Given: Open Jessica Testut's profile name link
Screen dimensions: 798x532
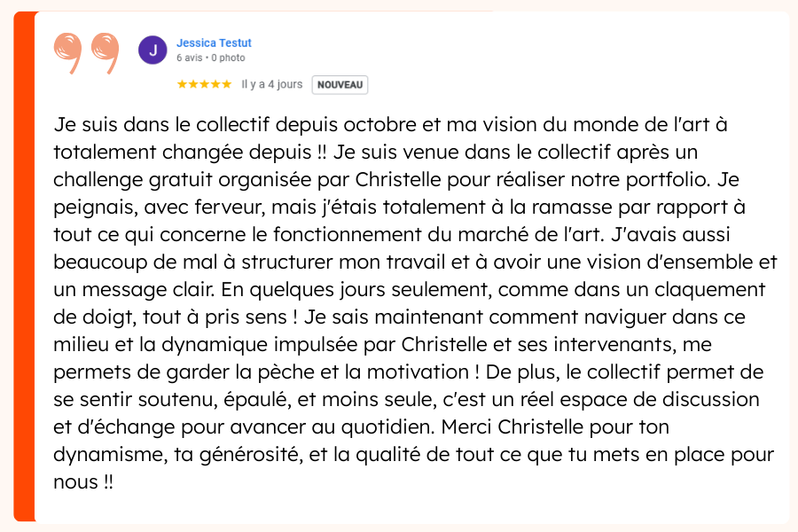Looking at the screenshot, I should tap(214, 43).
